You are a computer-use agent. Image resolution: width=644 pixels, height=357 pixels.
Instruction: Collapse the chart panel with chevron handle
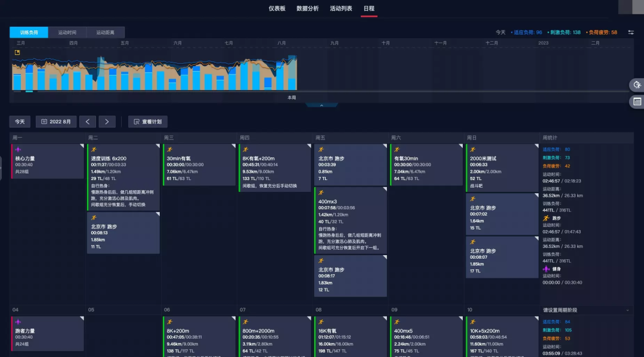(x=321, y=105)
